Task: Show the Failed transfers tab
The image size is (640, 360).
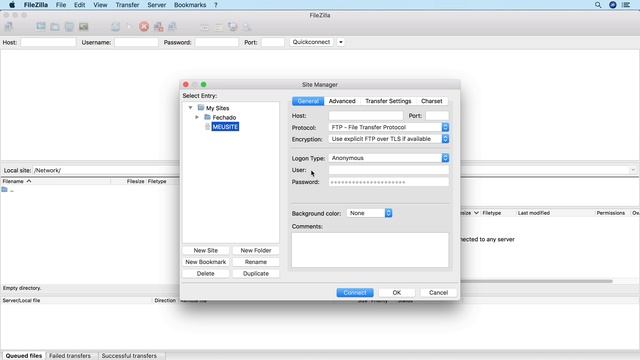Action: pyautogui.click(x=70, y=356)
